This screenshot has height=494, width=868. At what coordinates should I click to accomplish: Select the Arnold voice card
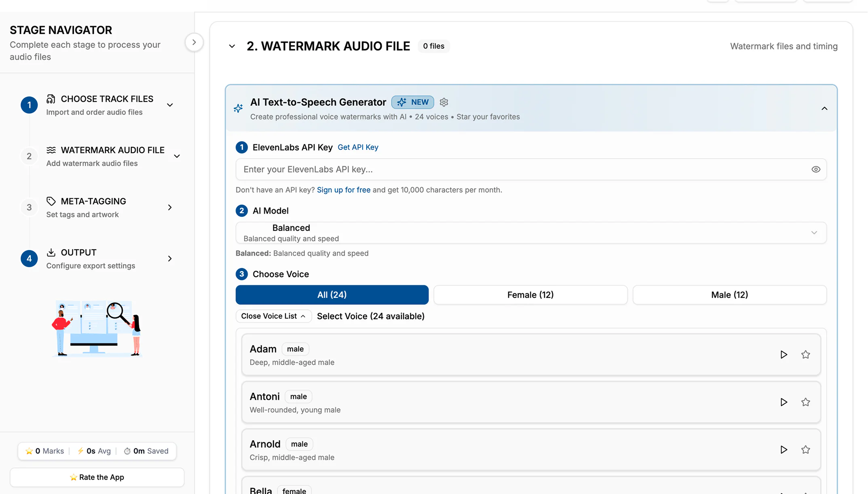pos(531,450)
